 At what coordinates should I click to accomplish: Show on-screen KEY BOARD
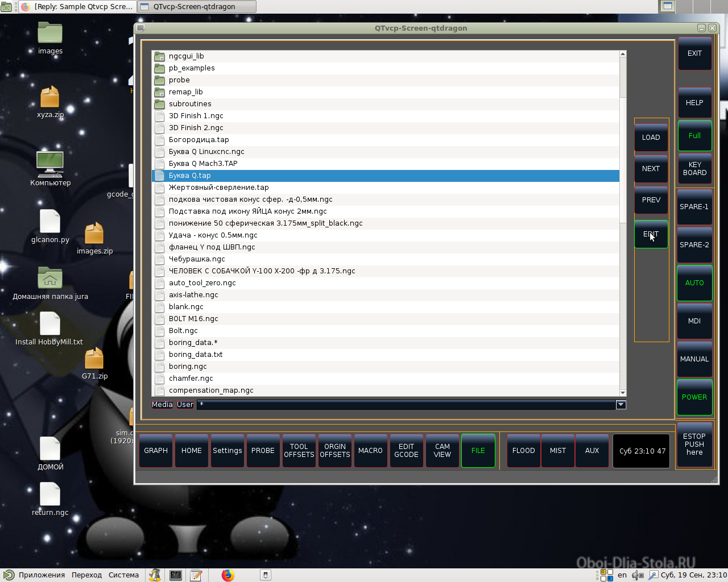click(x=694, y=169)
